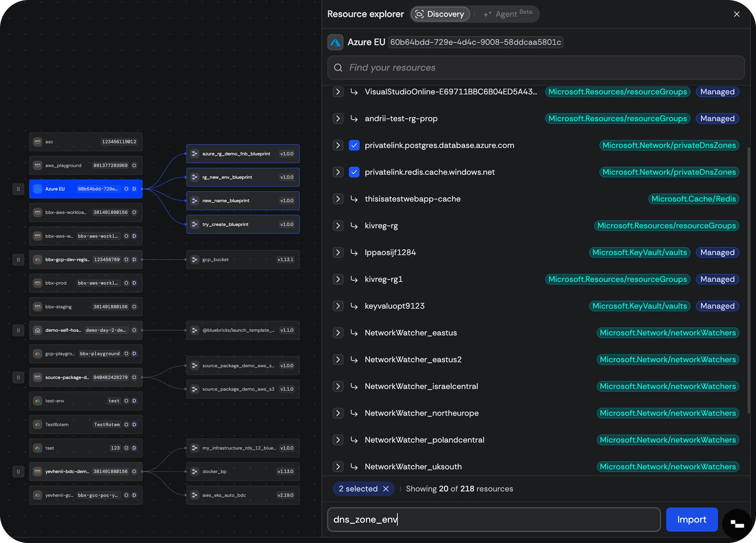Click the Azure logo icon beside Azure EU title
Viewport: 756px width, 543px height.
[x=335, y=42]
